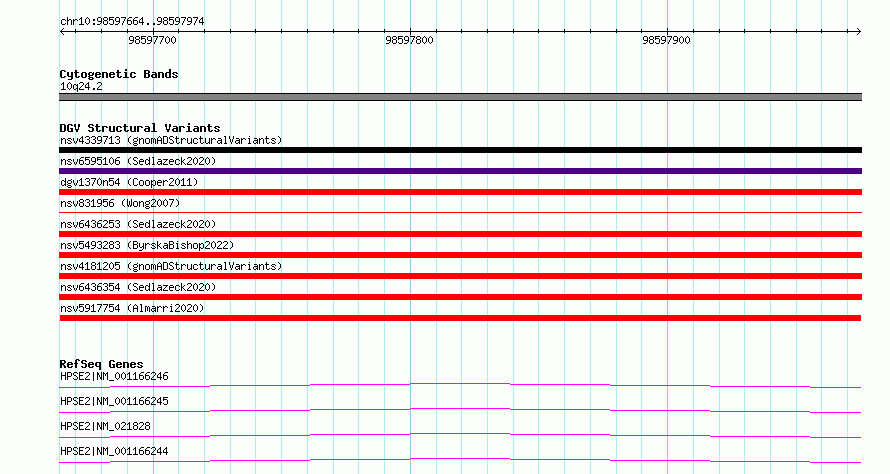Open variant nsv4181205 gnomAD label

[x=171, y=266]
